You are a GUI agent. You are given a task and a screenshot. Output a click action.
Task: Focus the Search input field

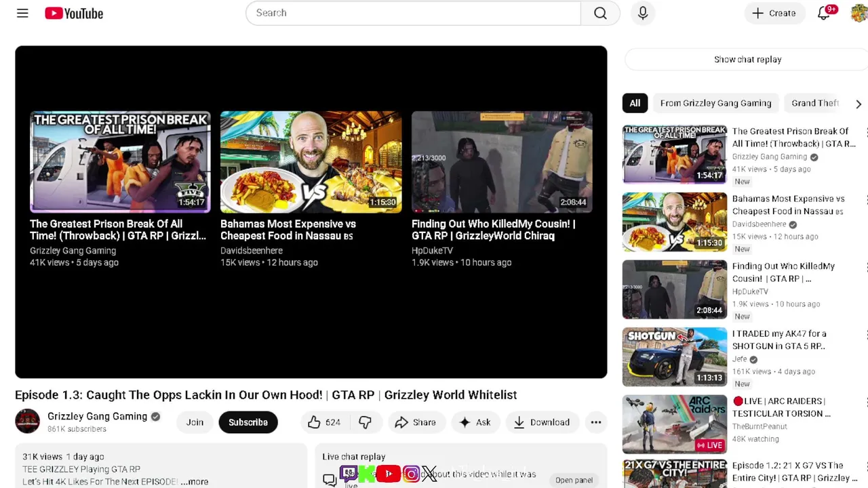(x=414, y=13)
